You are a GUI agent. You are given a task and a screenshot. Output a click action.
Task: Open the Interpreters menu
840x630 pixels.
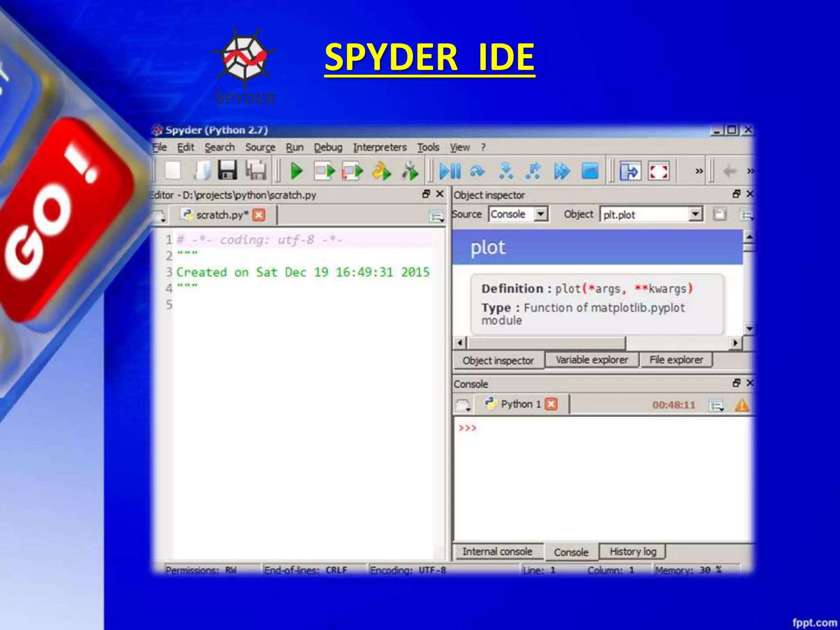[x=380, y=147]
